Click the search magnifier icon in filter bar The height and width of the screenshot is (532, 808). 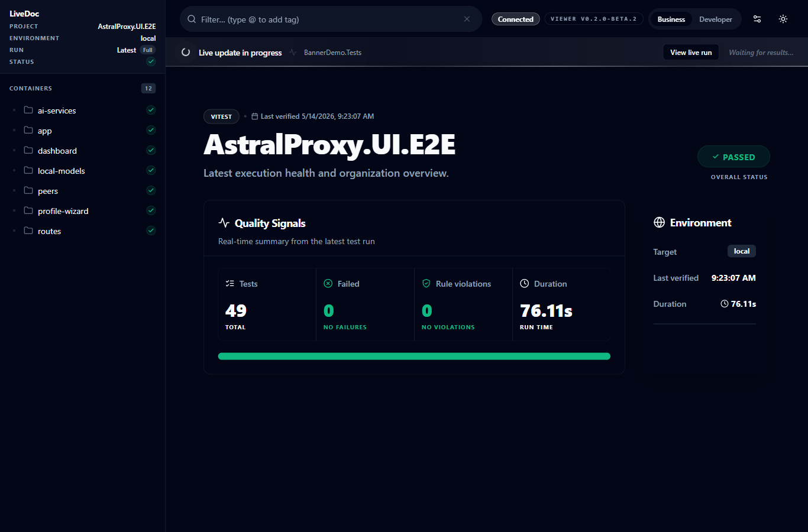(192, 20)
